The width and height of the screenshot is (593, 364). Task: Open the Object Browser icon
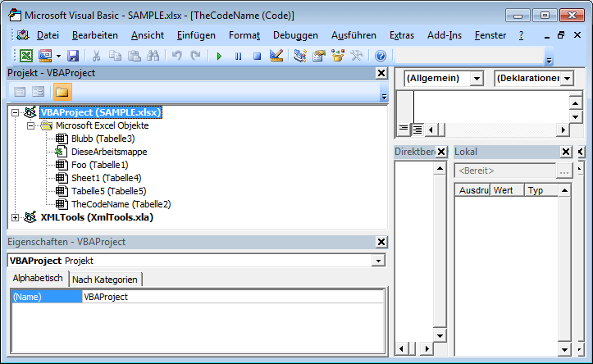[x=338, y=56]
